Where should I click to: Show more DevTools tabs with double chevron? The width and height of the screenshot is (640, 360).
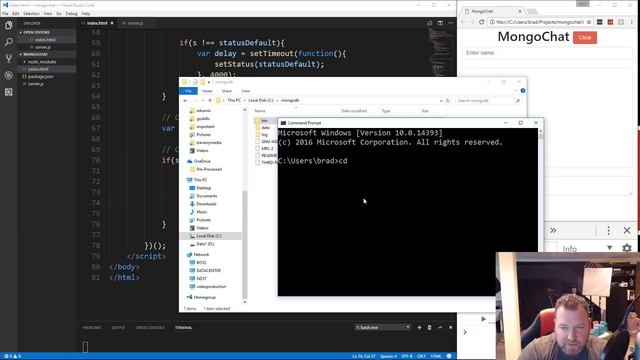553,231
